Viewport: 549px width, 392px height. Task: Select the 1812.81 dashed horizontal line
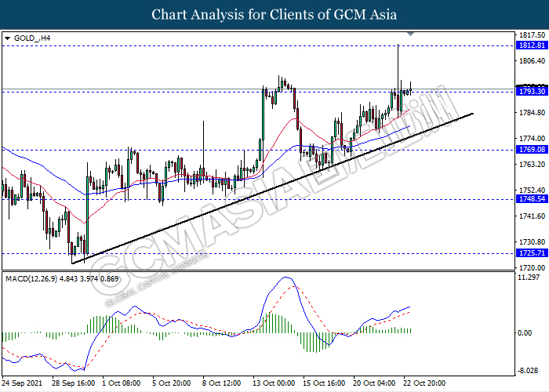click(258, 45)
